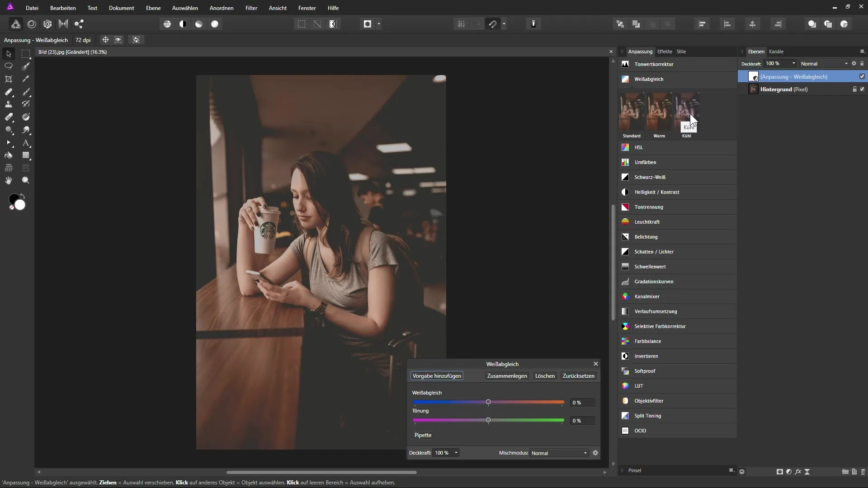Select the rectangular marquee selection tool

pyautogui.click(x=26, y=54)
